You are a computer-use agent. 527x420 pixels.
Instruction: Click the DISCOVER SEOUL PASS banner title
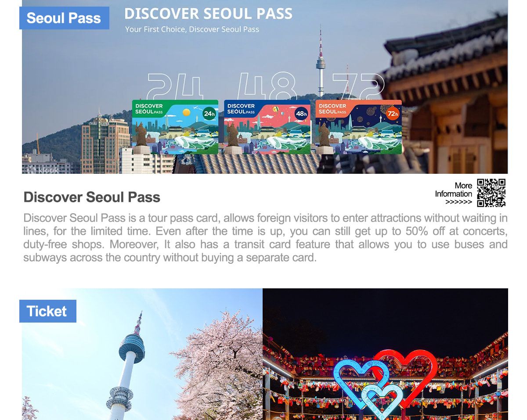point(208,14)
